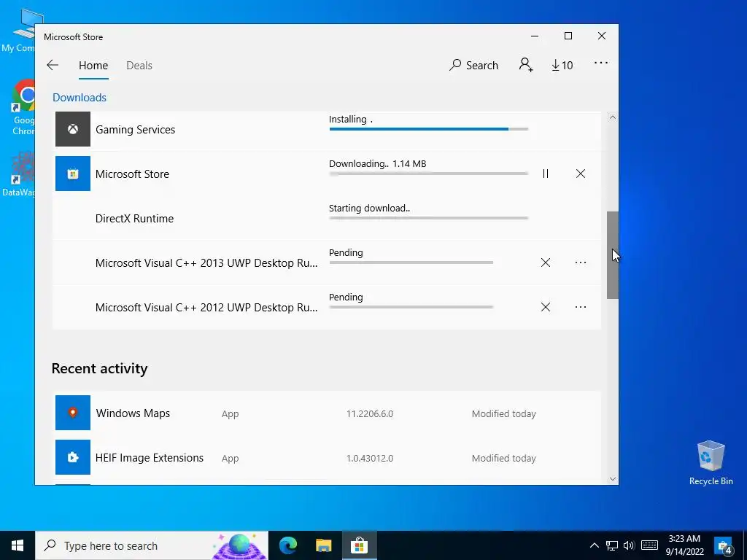
Task: Cancel the Microsoft Store download
Action: pyautogui.click(x=580, y=174)
